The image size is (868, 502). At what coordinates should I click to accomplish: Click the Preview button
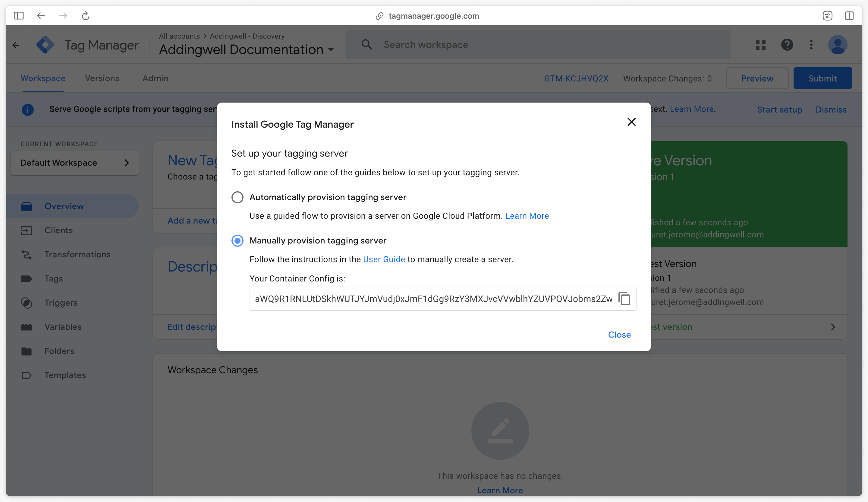757,79
